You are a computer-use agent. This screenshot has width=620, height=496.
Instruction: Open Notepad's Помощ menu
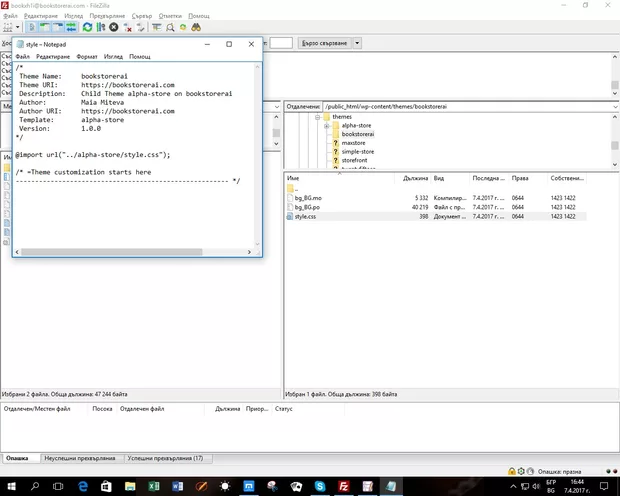point(140,57)
